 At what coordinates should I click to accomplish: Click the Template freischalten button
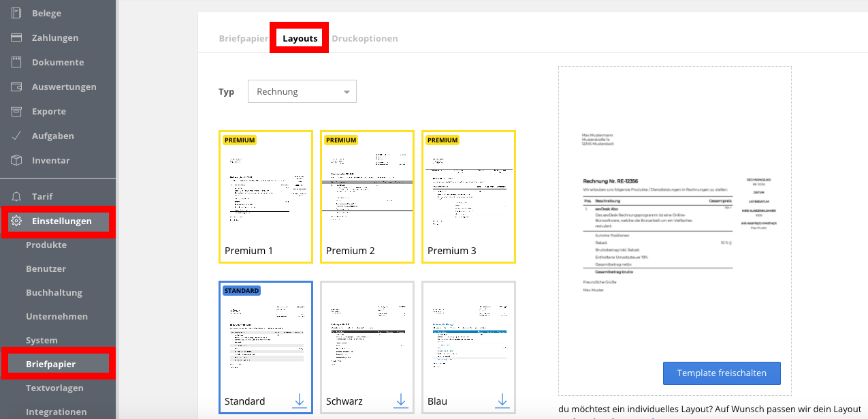722,373
